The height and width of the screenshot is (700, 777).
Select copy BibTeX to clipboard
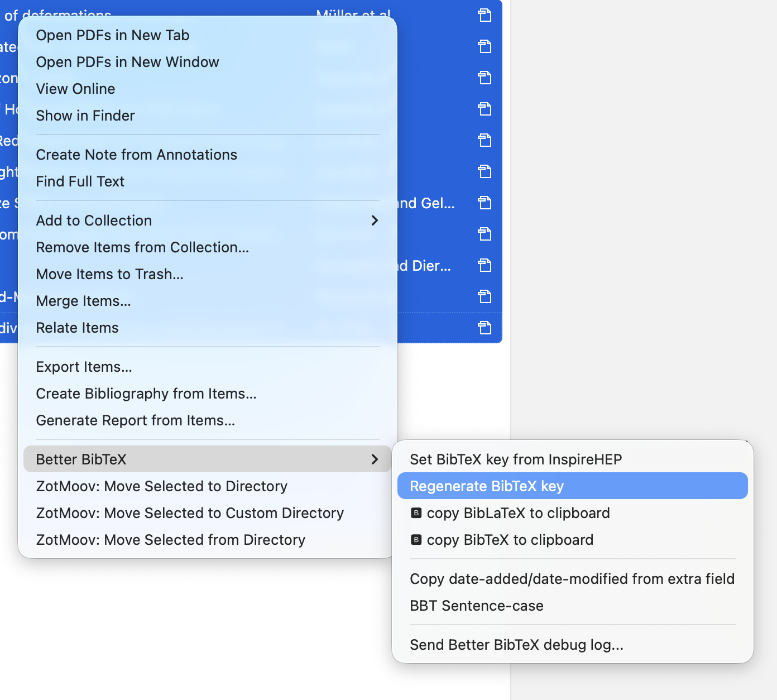pyautogui.click(x=573, y=540)
